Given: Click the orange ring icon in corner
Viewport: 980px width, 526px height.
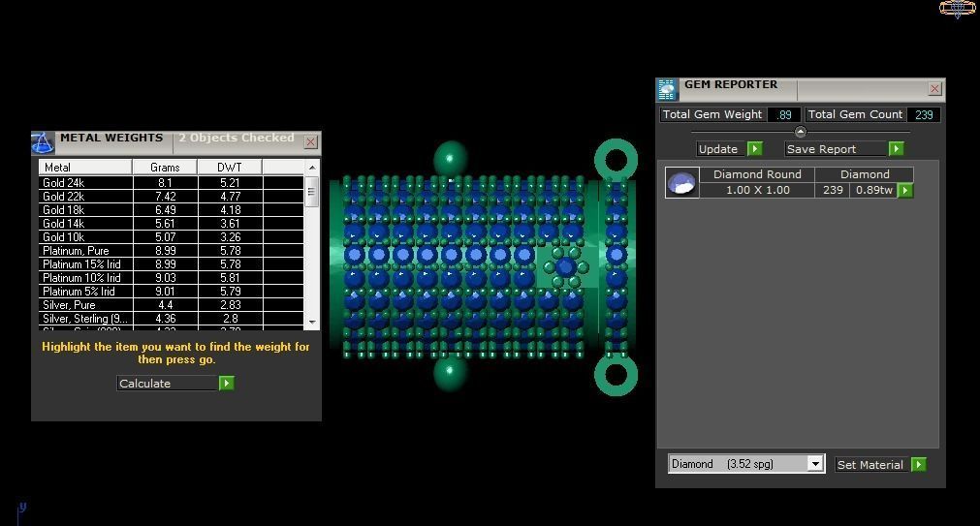Looking at the screenshot, I should (958, 8).
